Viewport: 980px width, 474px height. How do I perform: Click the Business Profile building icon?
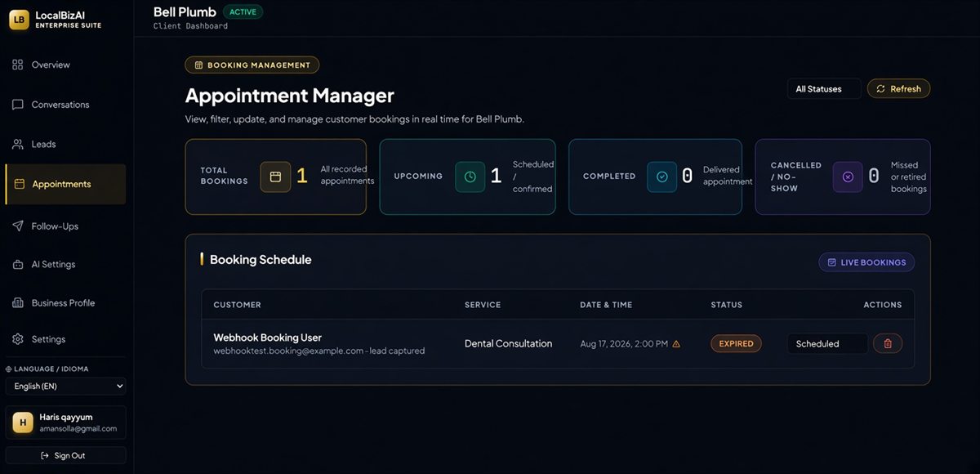coord(18,303)
